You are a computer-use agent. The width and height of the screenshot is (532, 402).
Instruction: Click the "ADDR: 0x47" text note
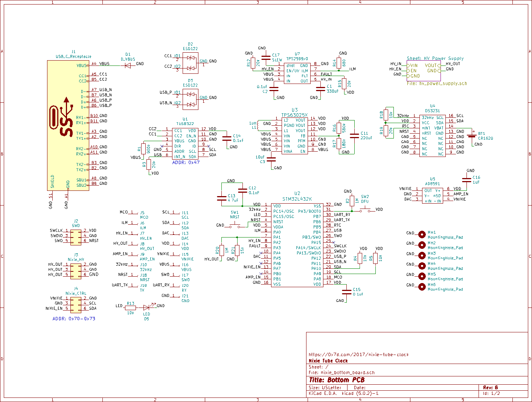click(x=186, y=163)
